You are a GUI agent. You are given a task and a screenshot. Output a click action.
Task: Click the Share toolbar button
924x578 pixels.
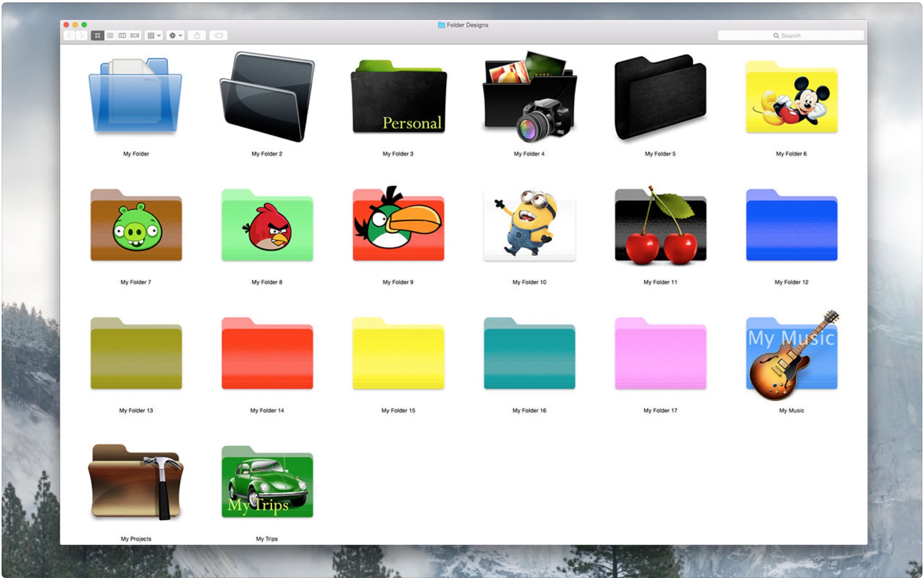click(x=197, y=36)
